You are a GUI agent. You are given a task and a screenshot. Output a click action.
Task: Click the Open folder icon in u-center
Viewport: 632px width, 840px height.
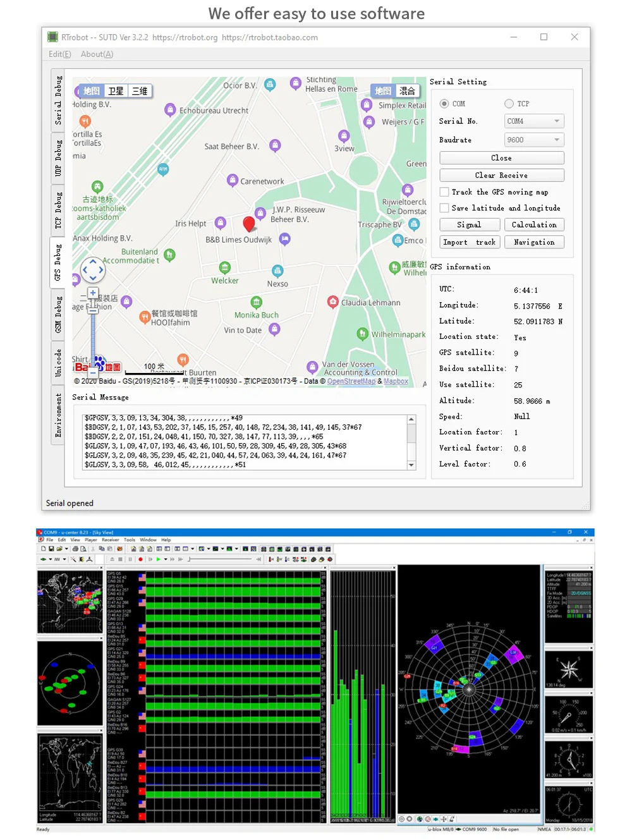(59, 549)
